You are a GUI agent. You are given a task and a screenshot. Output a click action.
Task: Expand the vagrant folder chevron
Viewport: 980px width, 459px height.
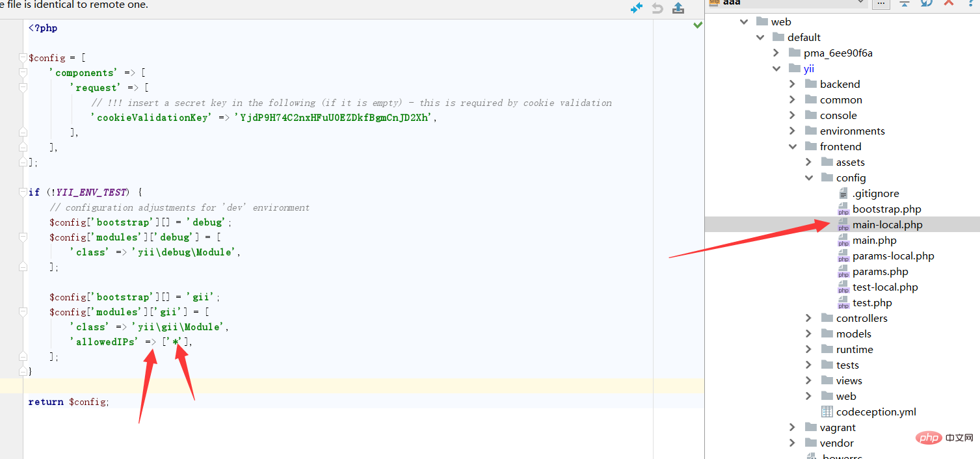[792, 427]
